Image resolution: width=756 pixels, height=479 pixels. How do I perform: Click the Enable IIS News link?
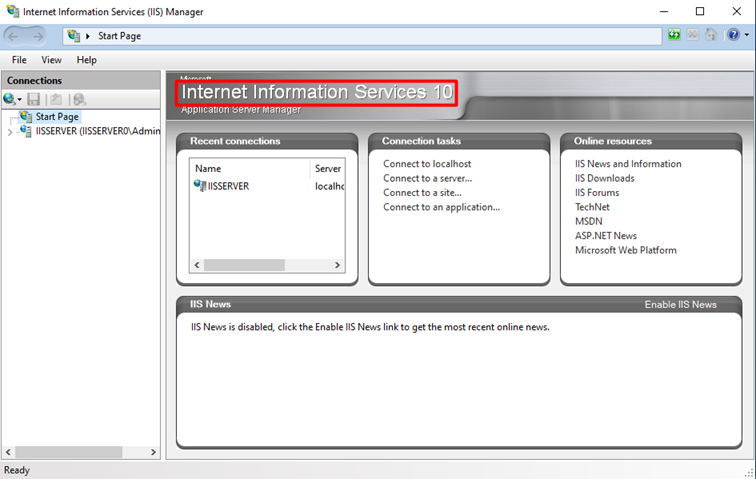coord(680,304)
